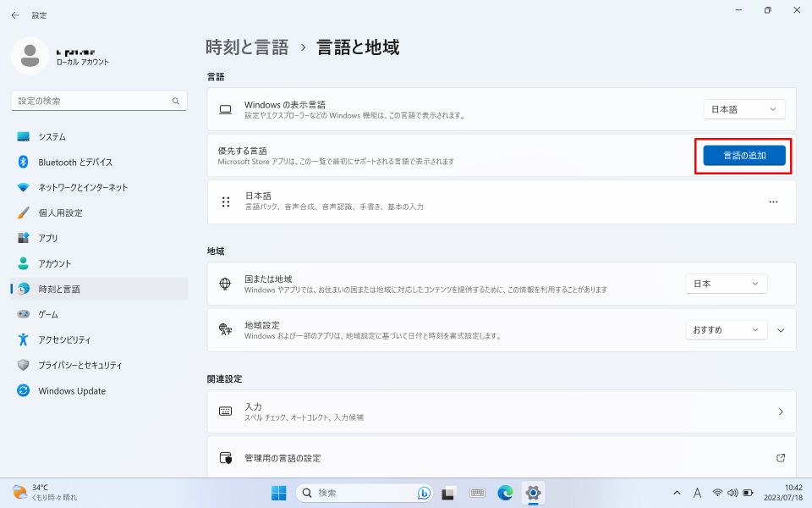Open 国または地域 dropdown showing 日本
Viewport: 812px width, 508px height.
tap(726, 284)
